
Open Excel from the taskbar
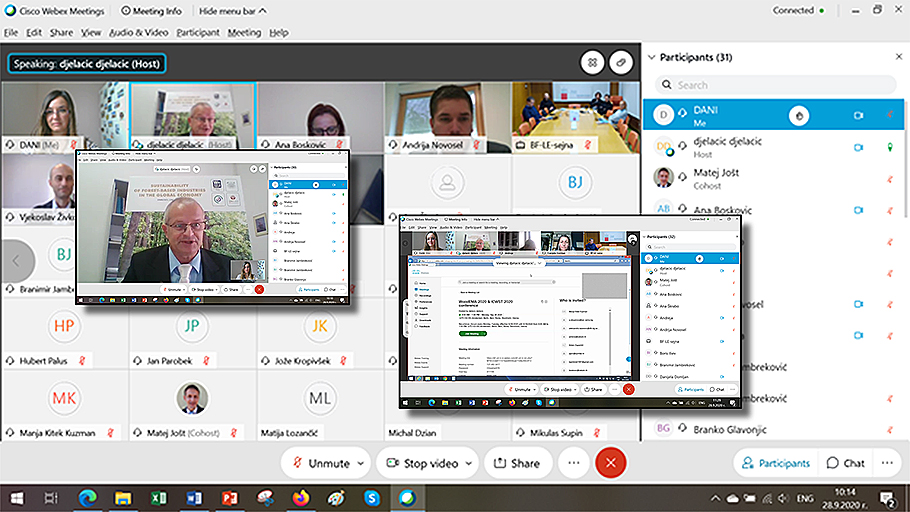tap(158, 498)
